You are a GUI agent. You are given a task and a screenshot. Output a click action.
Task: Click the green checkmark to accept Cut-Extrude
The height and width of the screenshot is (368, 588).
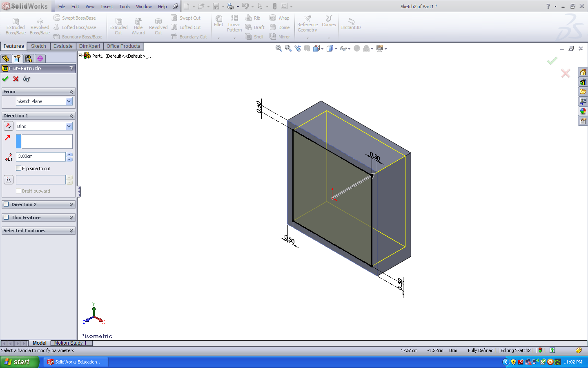pos(5,79)
